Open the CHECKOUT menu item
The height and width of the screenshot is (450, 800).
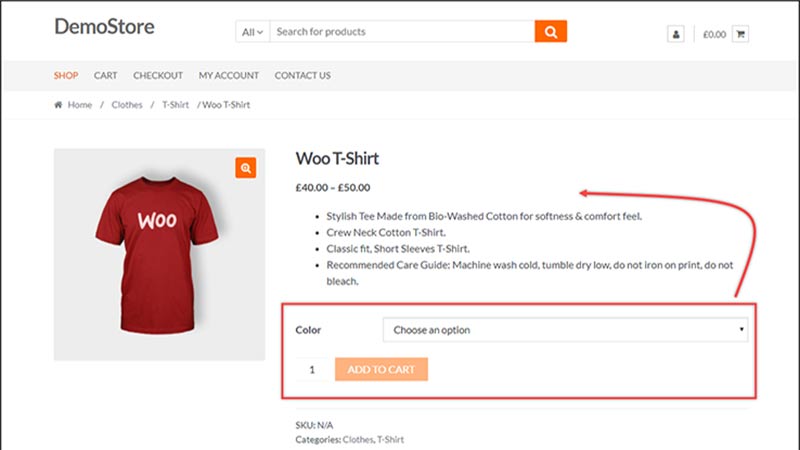(158, 76)
